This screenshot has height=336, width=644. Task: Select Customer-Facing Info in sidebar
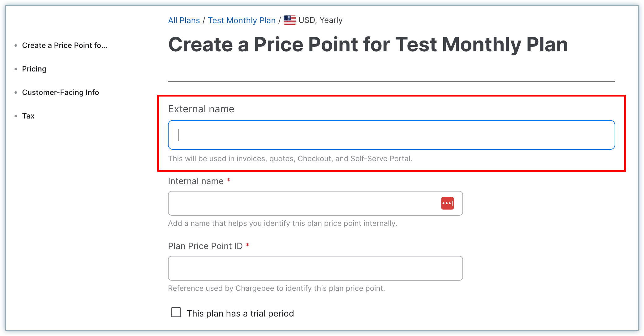point(60,93)
